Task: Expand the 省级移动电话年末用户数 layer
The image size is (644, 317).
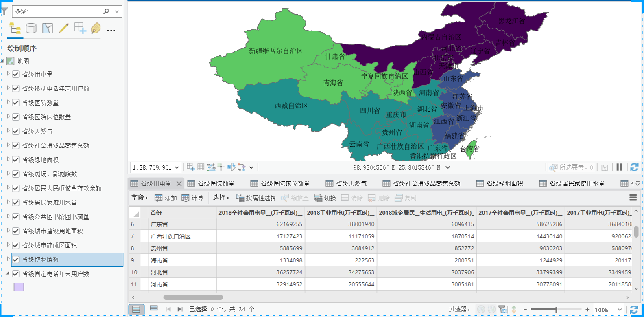Action: coord(8,88)
